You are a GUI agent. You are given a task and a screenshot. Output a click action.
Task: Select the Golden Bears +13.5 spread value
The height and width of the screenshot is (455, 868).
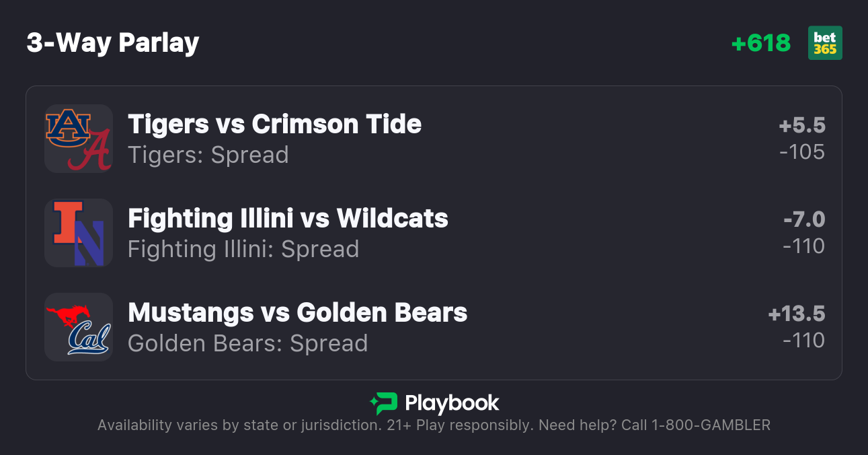pos(796,314)
